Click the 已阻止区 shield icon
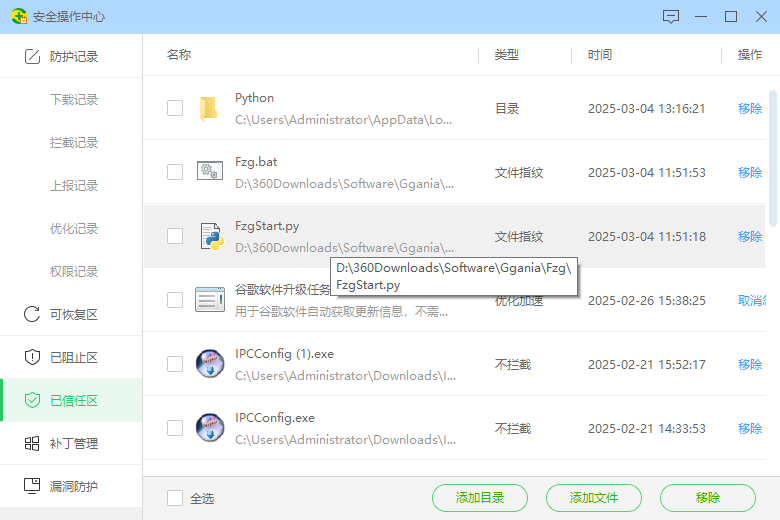This screenshot has height=520, width=780. point(32,357)
